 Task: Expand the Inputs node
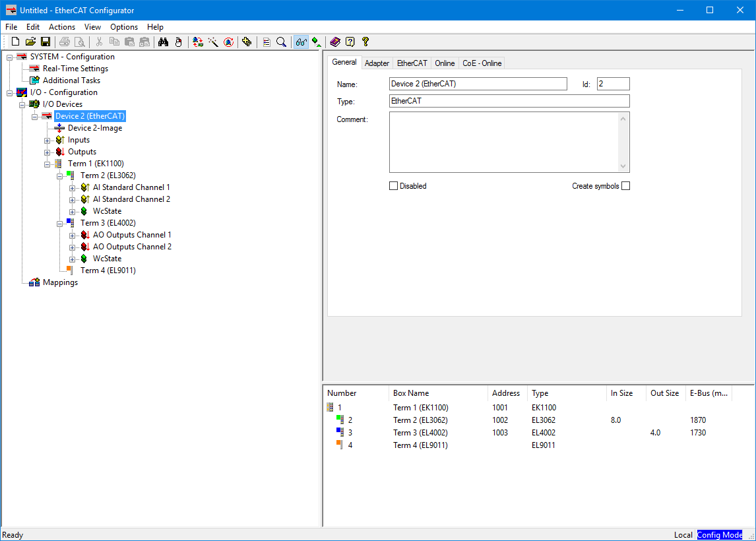(x=47, y=141)
